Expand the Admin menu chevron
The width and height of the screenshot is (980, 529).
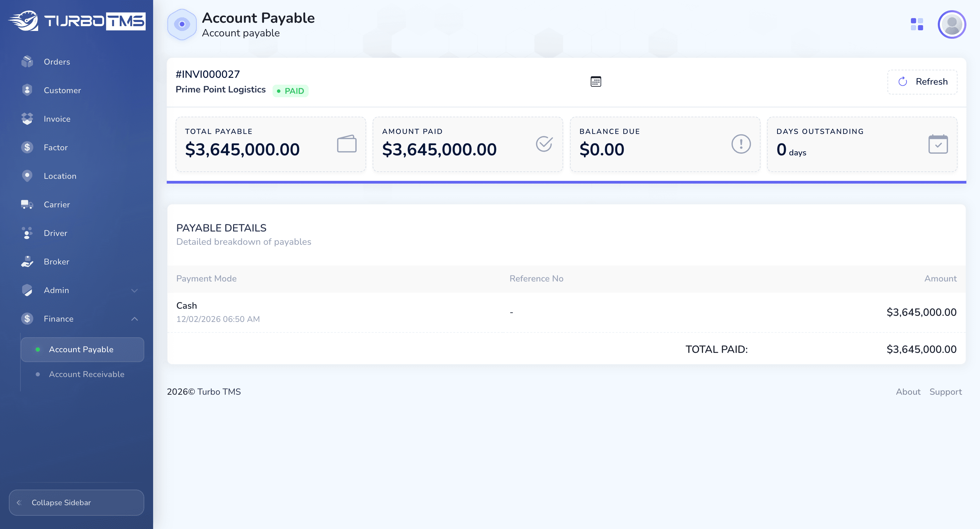[x=134, y=290]
